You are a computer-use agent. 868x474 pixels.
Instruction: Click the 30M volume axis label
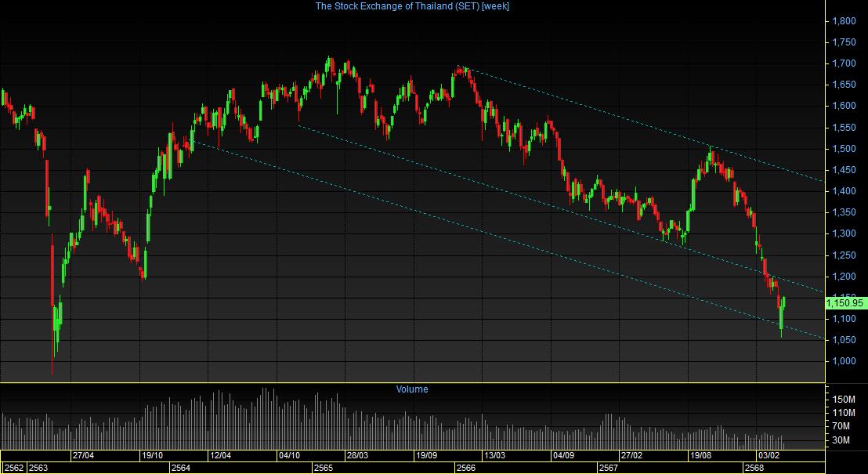pyautogui.click(x=841, y=440)
